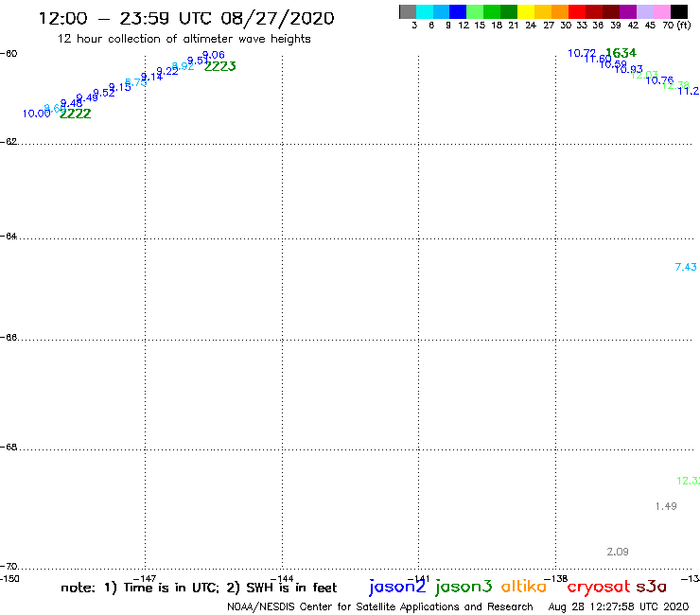Viewport: 700px width, 615px height.
Task: Click the gray wave value 2.09
Action: [618, 552]
